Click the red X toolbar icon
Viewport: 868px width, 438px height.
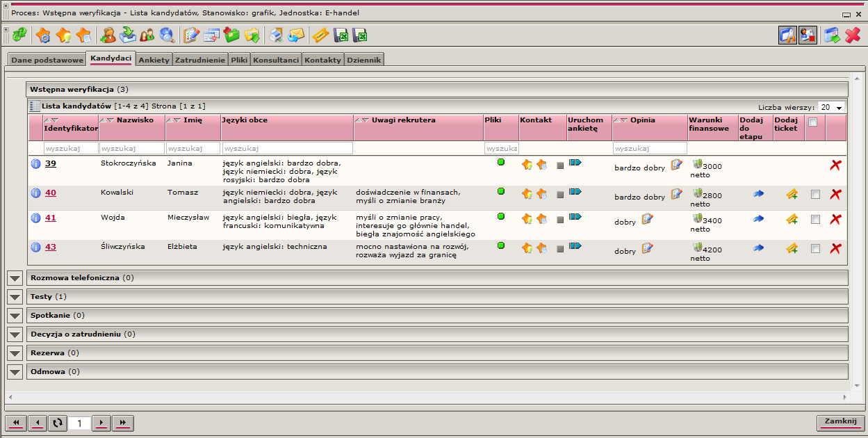(852, 35)
